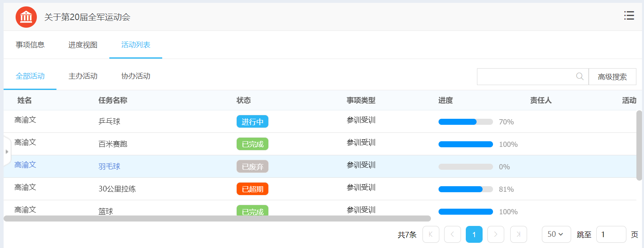The height and width of the screenshot is (248, 644).
Task: Click the magnifier search icon
Action: [580, 76]
